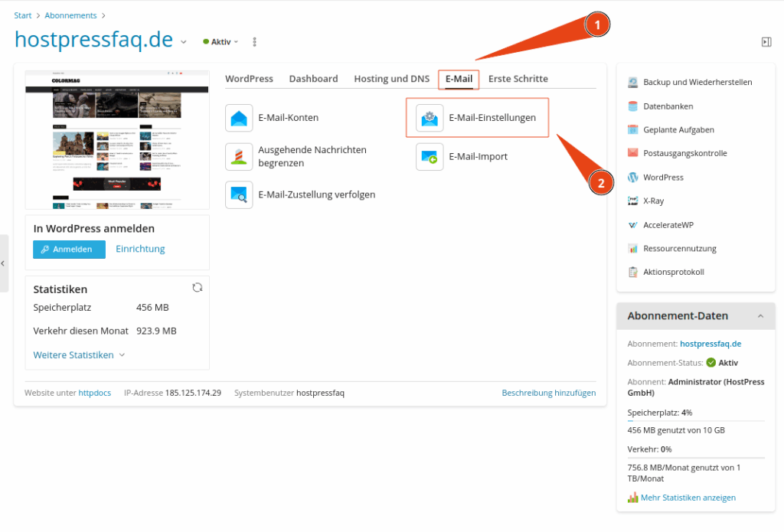Viewport: 784px width, 532px height.
Task: Open the httpdocs link
Action: pos(94,393)
